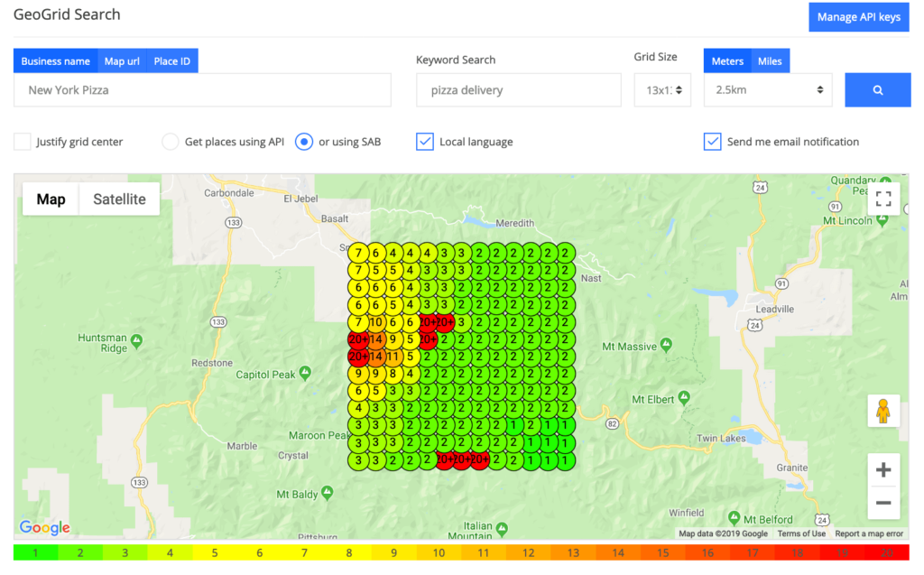Select a green rank-1 grid marker
Viewport: 924px width, 575px height.
[565, 459]
